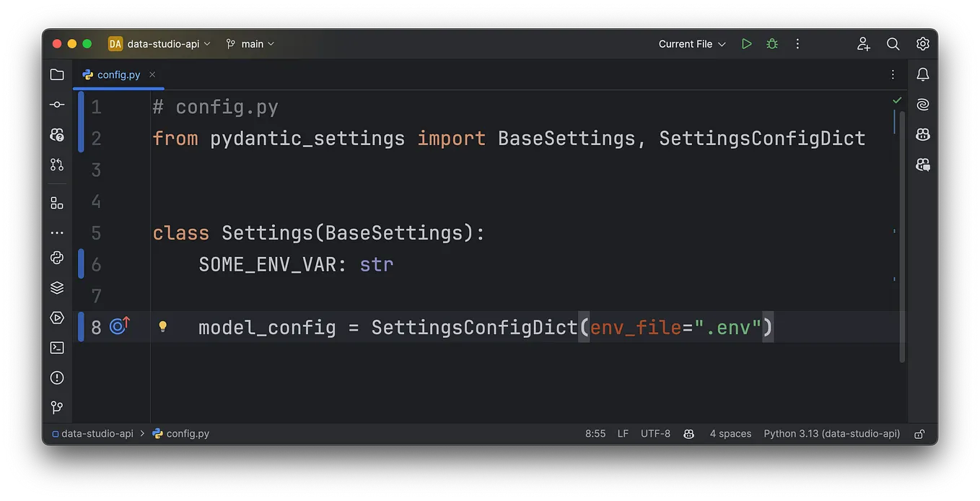Open the Search Everywhere magnifier

coord(893,43)
